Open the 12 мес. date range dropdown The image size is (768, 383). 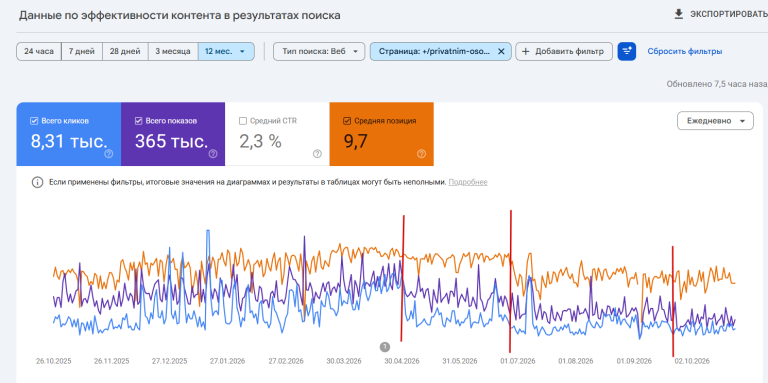(x=226, y=51)
